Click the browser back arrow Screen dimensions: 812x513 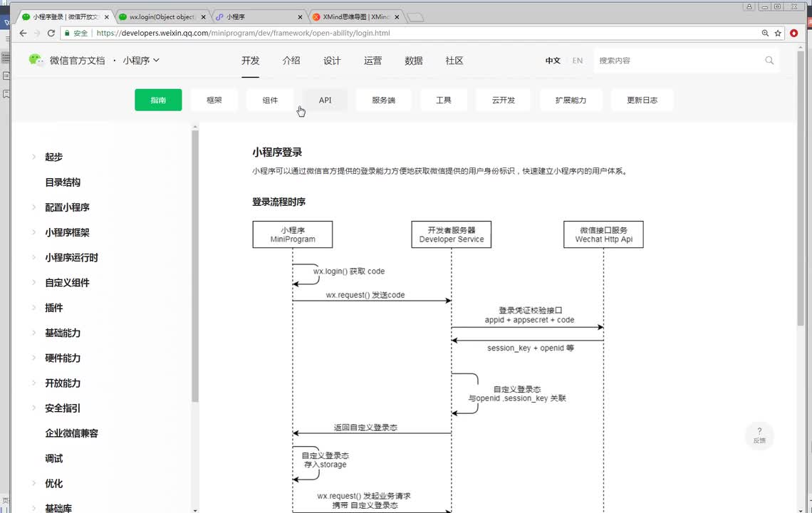pos(23,33)
